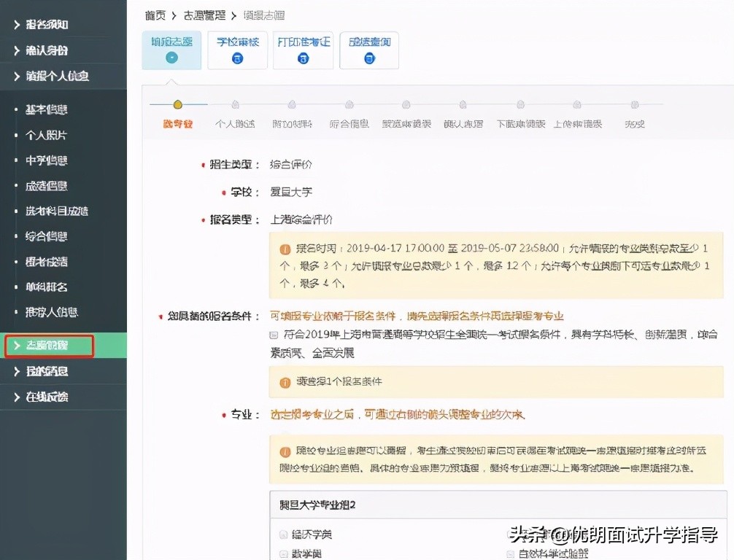Switch to the 成绩查询 tab

tap(369, 50)
